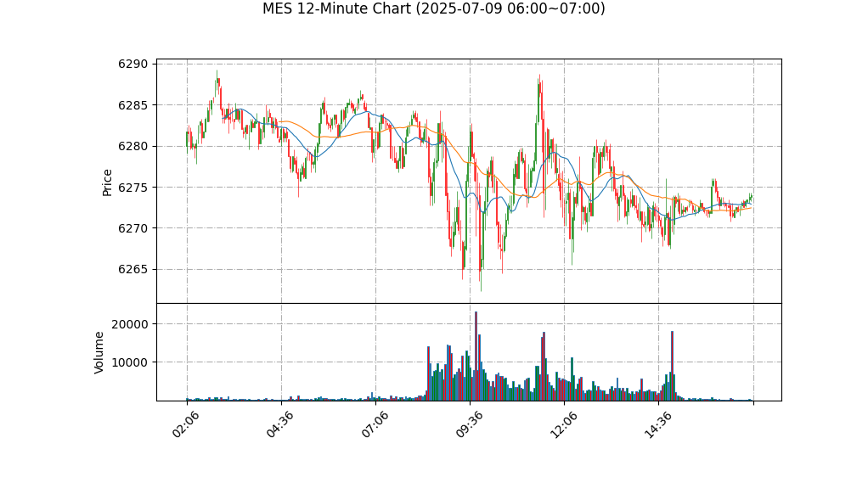Image resolution: width=868 pixels, height=488 pixels.
Task: Click the 6280 price axis label
Action: 133,147
